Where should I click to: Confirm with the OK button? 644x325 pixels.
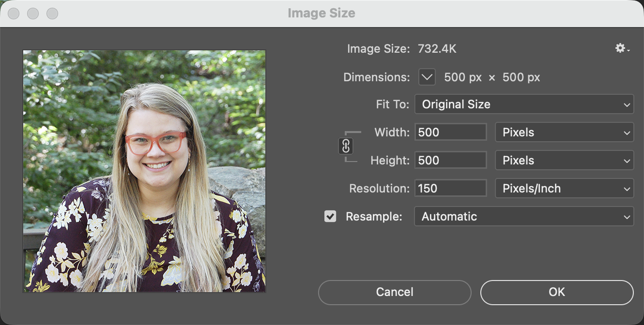[557, 292]
